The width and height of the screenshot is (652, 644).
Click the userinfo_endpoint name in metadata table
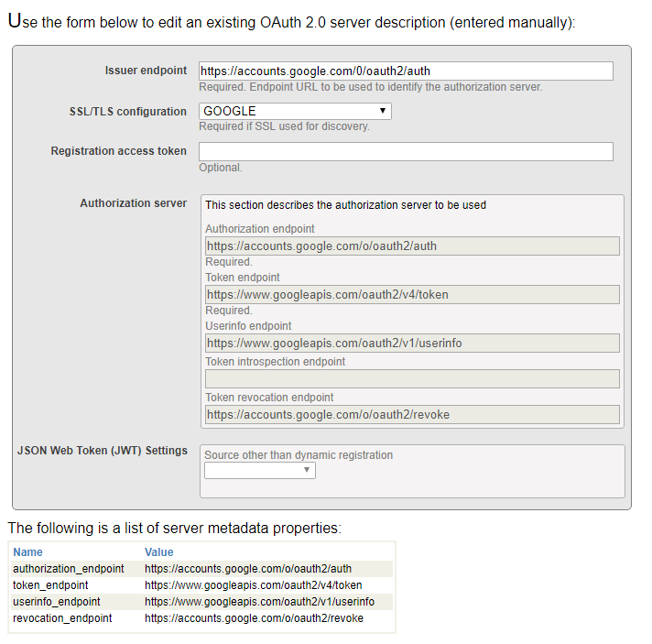pyautogui.click(x=57, y=602)
